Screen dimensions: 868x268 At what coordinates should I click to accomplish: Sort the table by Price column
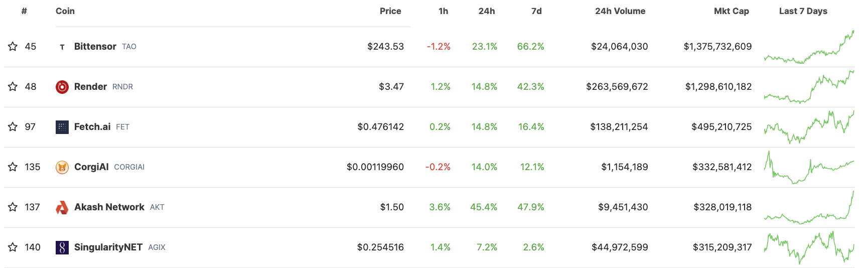[x=390, y=11]
